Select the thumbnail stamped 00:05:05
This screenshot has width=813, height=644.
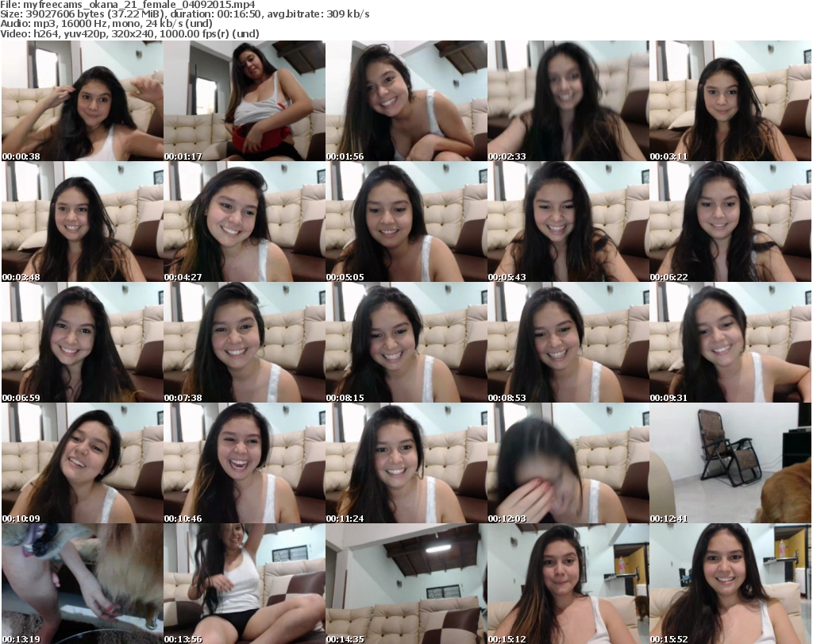(406, 222)
